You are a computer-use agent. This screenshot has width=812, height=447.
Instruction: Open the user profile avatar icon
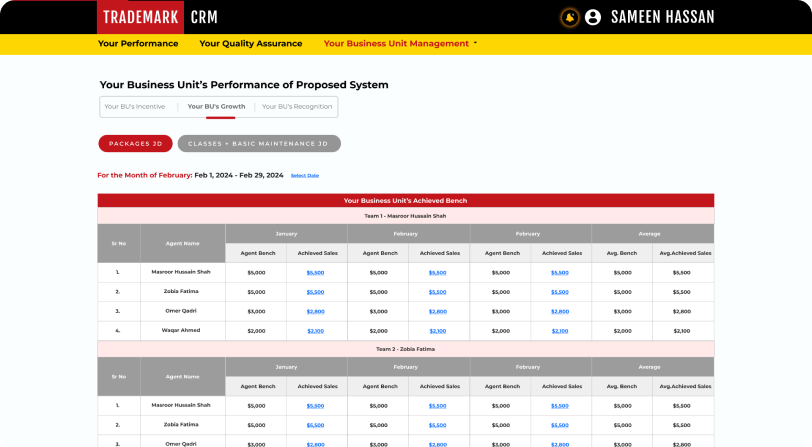pos(593,17)
